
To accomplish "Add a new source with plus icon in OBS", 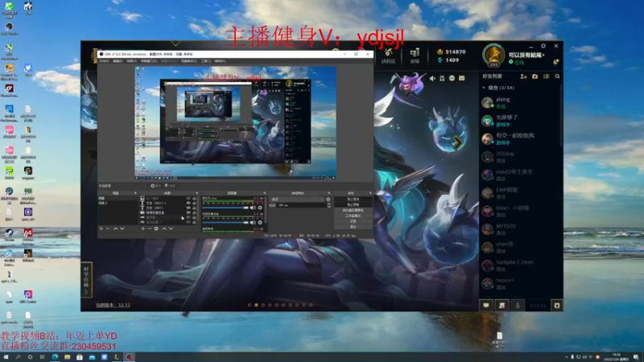I will [143, 228].
